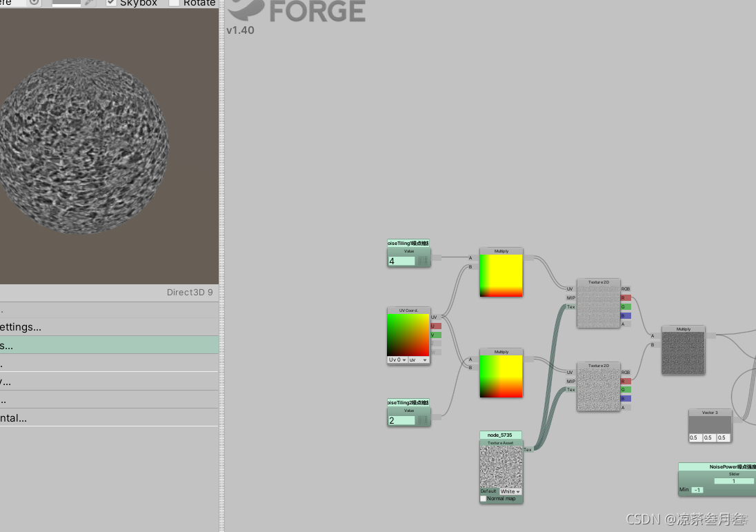The image size is (756, 532).
Task: Click the eyedropper icon in the preview toolbar
Action: tap(88, 3)
